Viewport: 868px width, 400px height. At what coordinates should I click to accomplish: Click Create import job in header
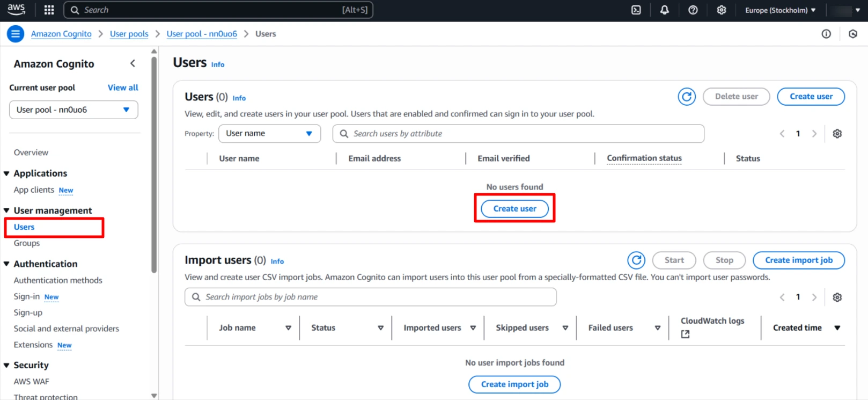[798, 260]
